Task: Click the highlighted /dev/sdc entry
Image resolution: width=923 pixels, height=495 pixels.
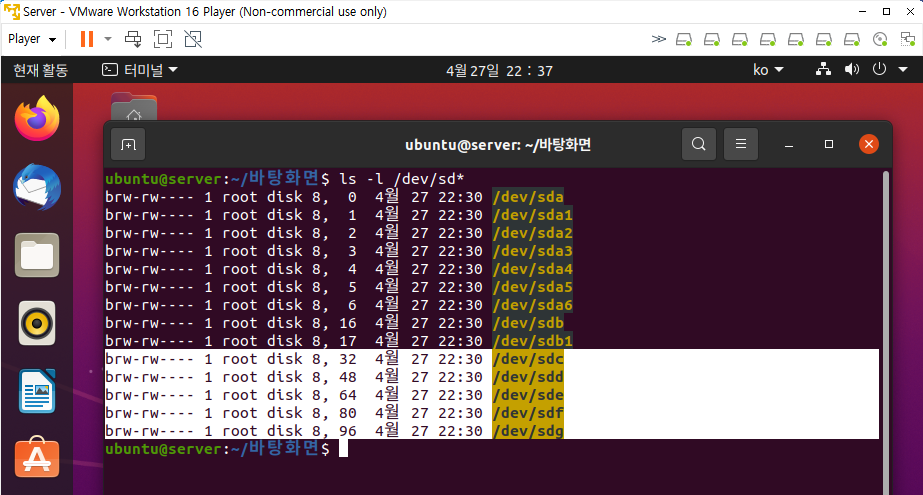Action: tap(528, 359)
